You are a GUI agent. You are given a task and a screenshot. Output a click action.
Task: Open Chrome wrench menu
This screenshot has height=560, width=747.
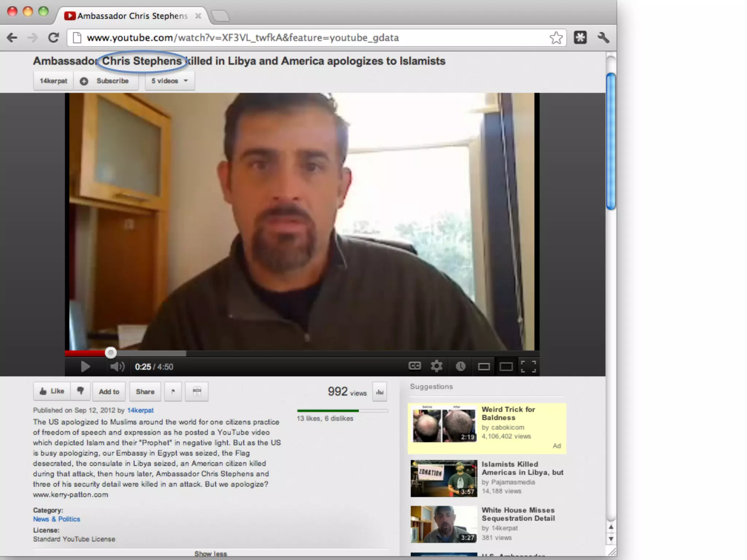(603, 38)
